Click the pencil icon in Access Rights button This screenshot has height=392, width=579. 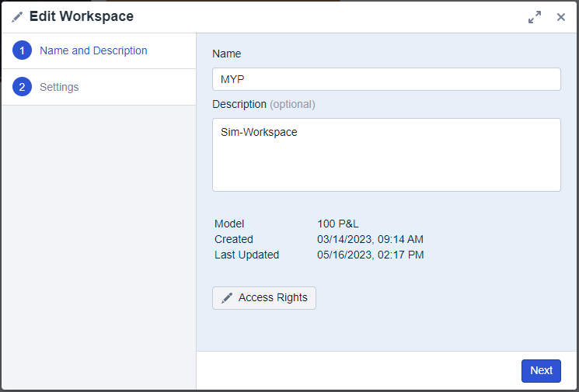(227, 298)
